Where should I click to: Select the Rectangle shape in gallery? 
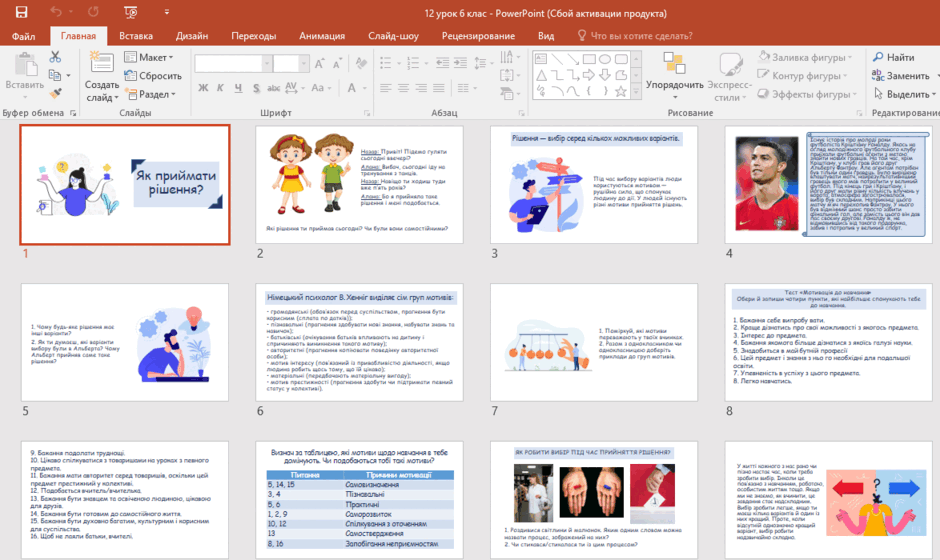pyautogui.click(x=589, y=59)
